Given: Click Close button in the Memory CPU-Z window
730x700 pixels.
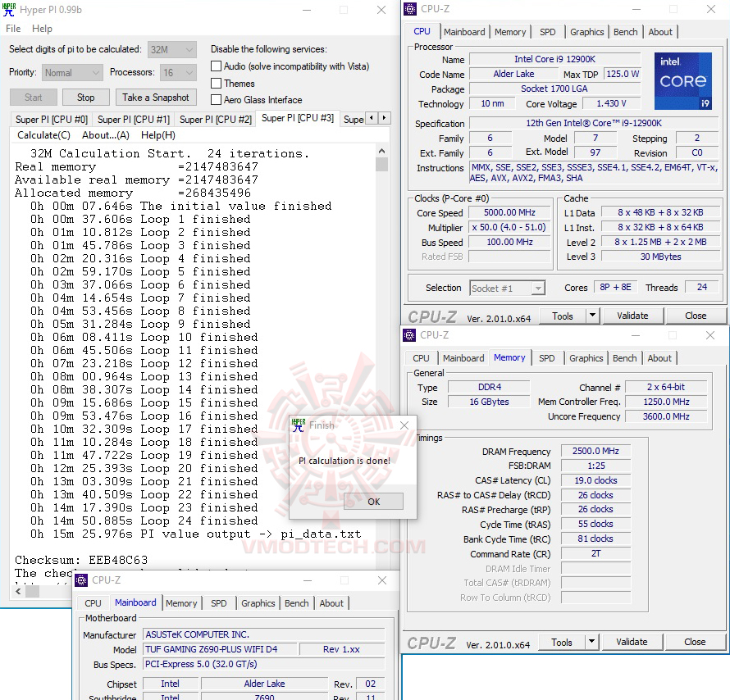Looking at the screenshot, I should tap(695, 642).
